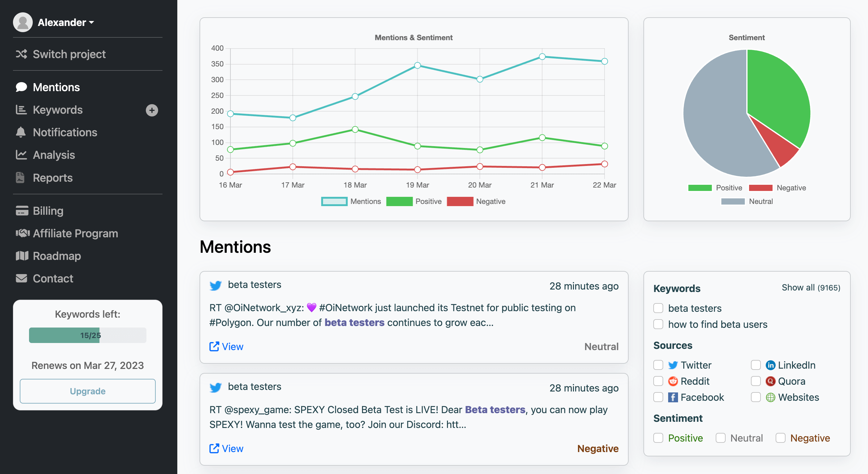Enable the Negative sentiment filter
This screenshot has width=868, height=474.
[x=781, y=438]
